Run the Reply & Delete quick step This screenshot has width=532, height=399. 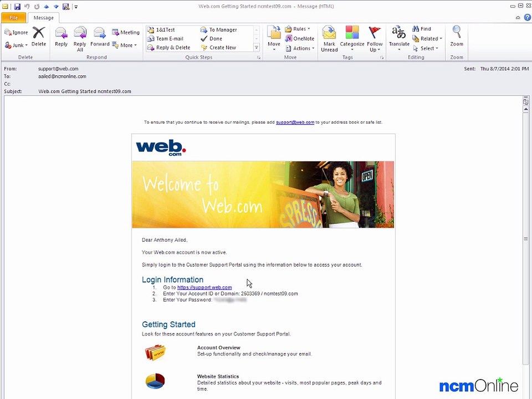(x=168, y=48)
